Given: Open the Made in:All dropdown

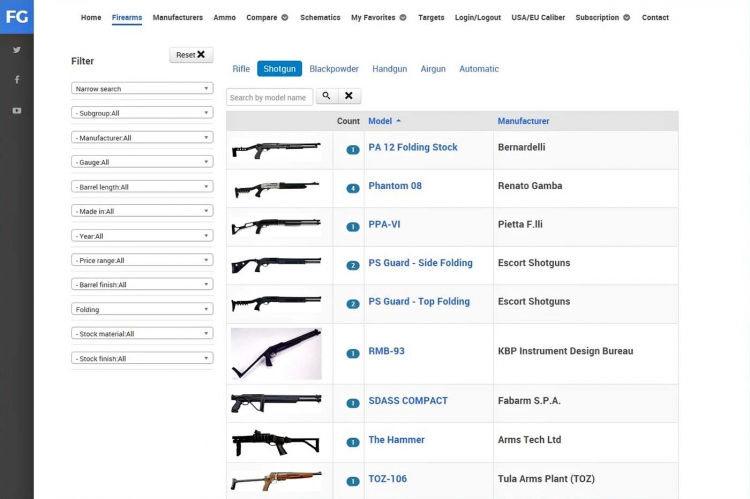Looking at the screenshot, I should point(142,211).
